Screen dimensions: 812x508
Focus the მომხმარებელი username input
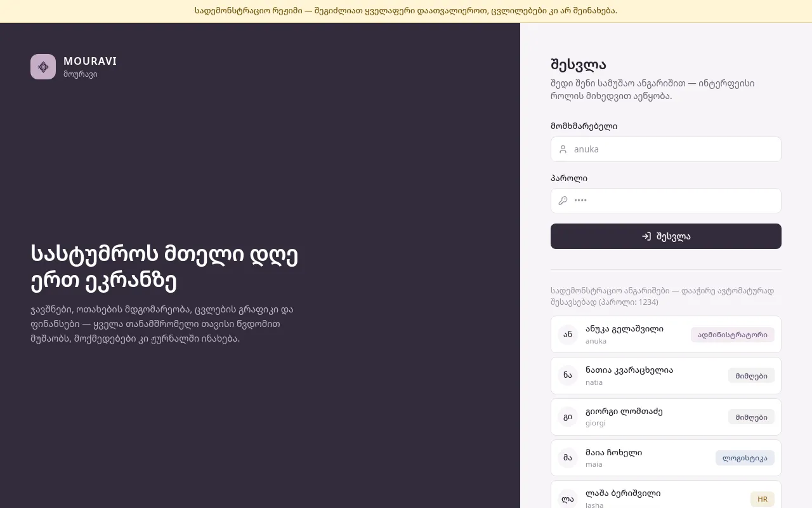[666, 149]
